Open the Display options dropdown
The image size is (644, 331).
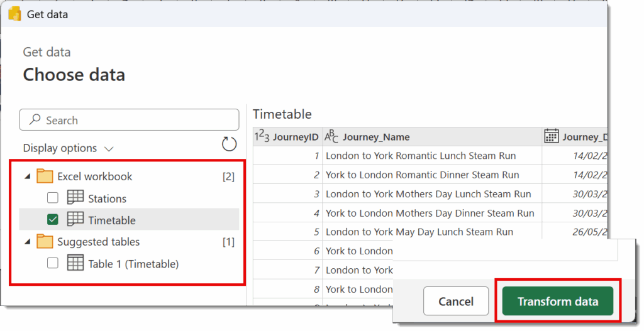click(x=68, y=148)
